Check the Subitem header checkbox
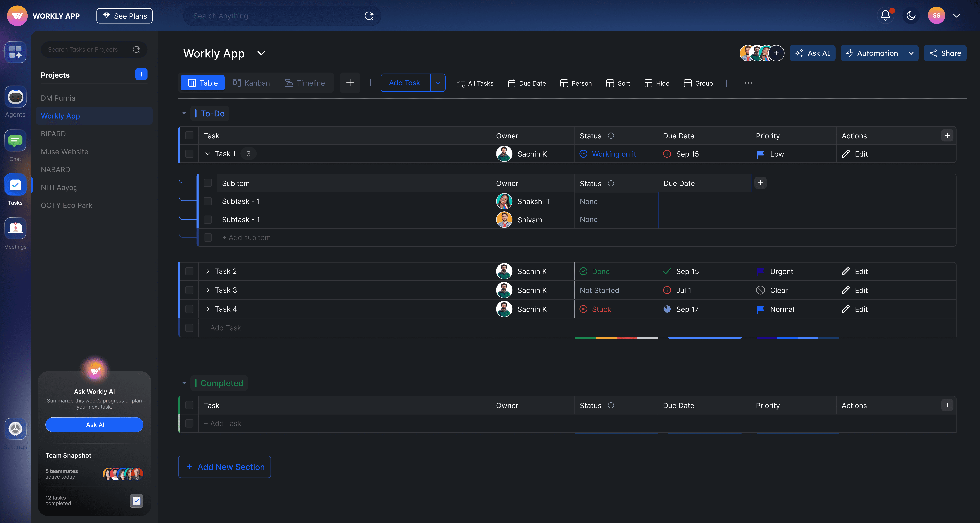 pyautogui.click(x=208, y=183)
